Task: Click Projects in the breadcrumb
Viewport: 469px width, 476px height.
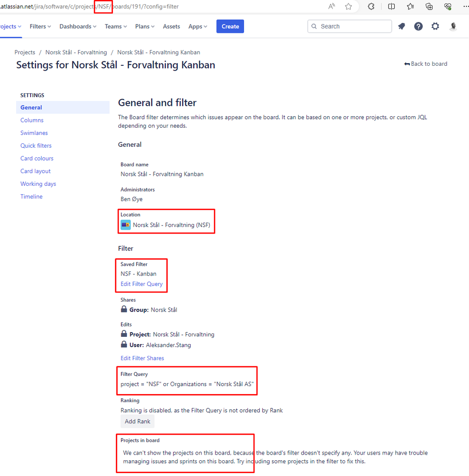Action: tap(25, 52)
